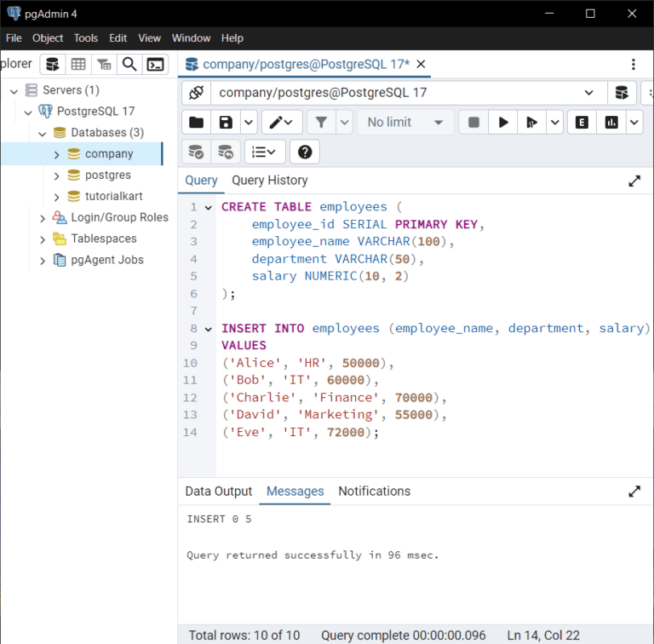Image resolution: width=654 pixels, height=644 pixels.
Task: Switch to the Data Output tab
Action: pyautogui.click(x=219, y=491)
